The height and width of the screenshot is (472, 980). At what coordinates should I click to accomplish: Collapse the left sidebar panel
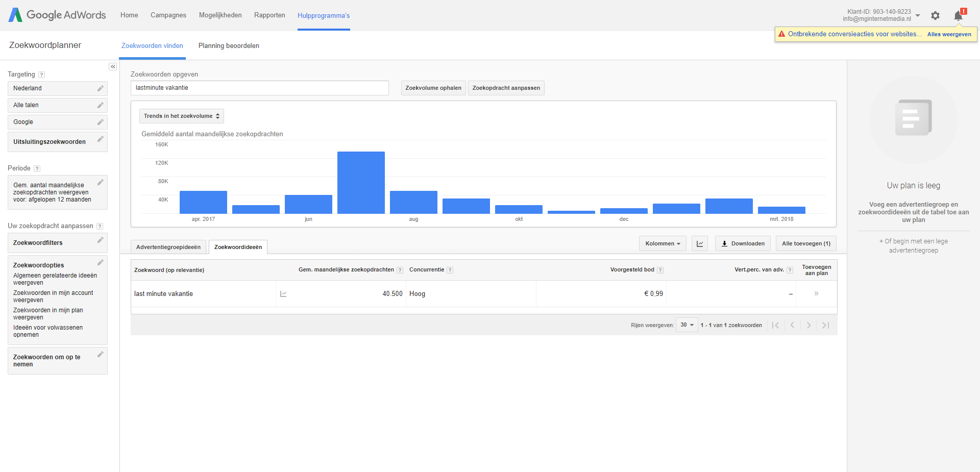tap(113, 67)
